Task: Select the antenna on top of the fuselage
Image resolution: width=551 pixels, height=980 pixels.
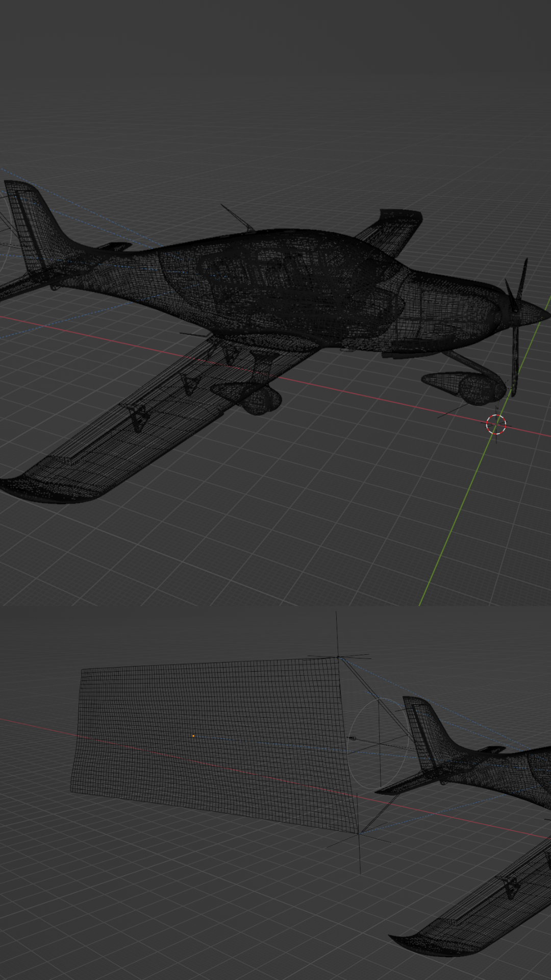Action: 237,218
